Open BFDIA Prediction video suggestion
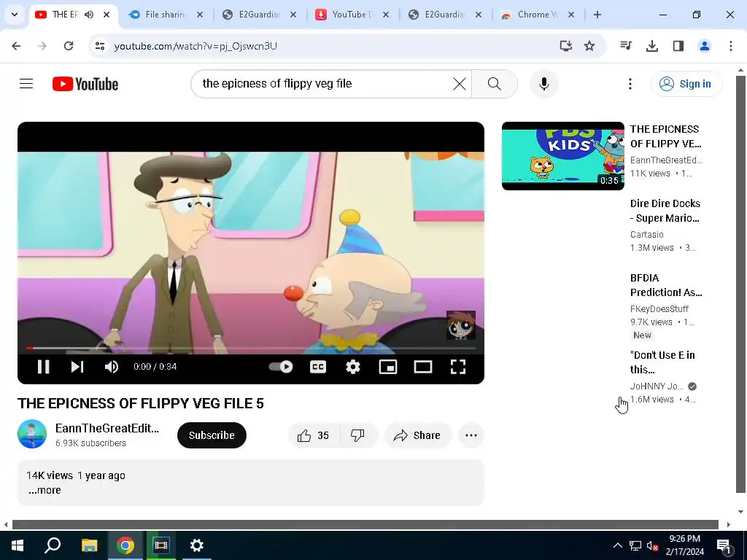Screen dimensions: 747x560 tap(666, 285)
